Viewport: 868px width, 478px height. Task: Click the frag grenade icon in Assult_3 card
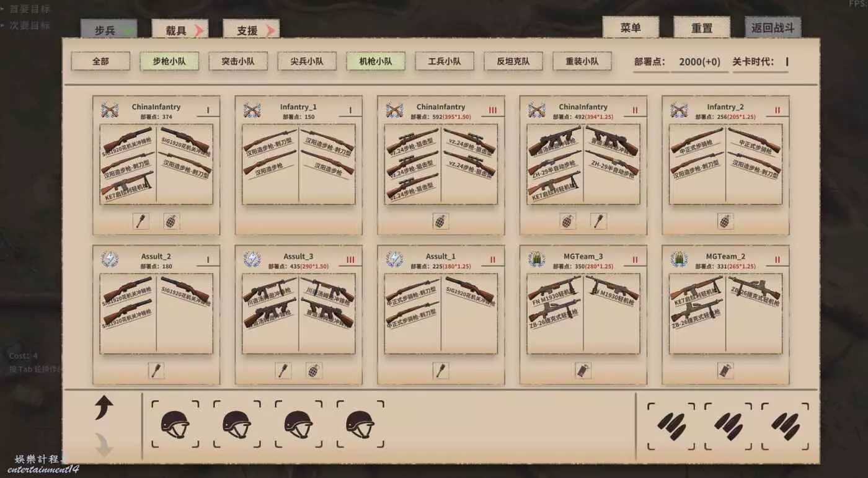314,371
